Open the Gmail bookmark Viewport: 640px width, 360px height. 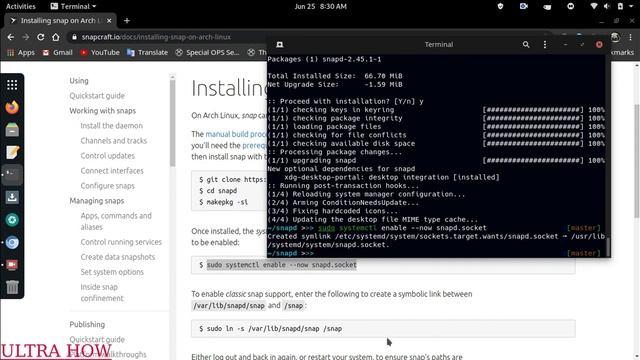58,52
